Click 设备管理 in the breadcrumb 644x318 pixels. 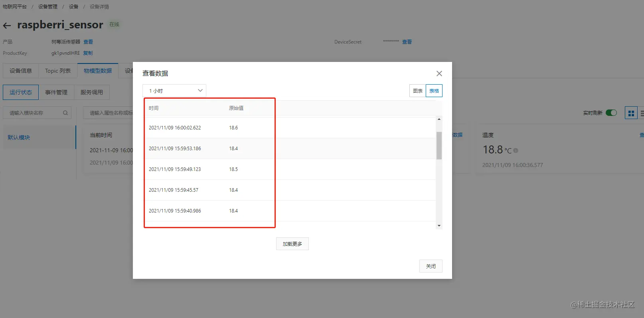click(48, 7)
